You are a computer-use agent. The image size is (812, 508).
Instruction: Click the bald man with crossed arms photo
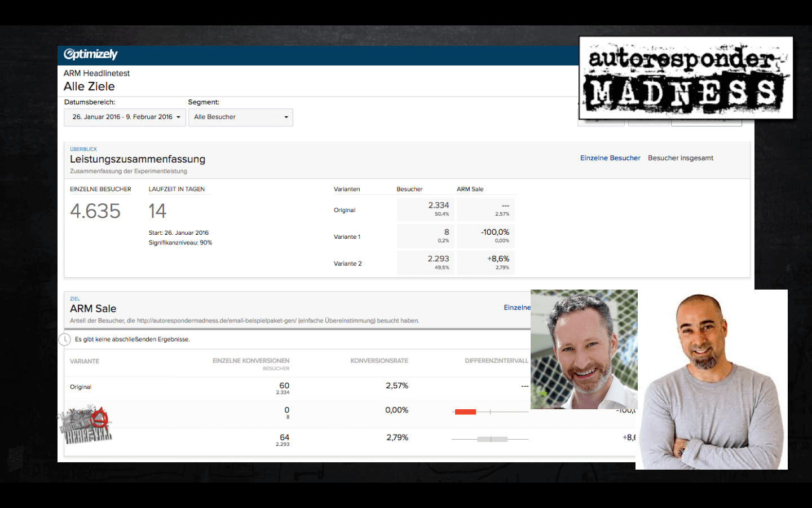coord(712,379)
